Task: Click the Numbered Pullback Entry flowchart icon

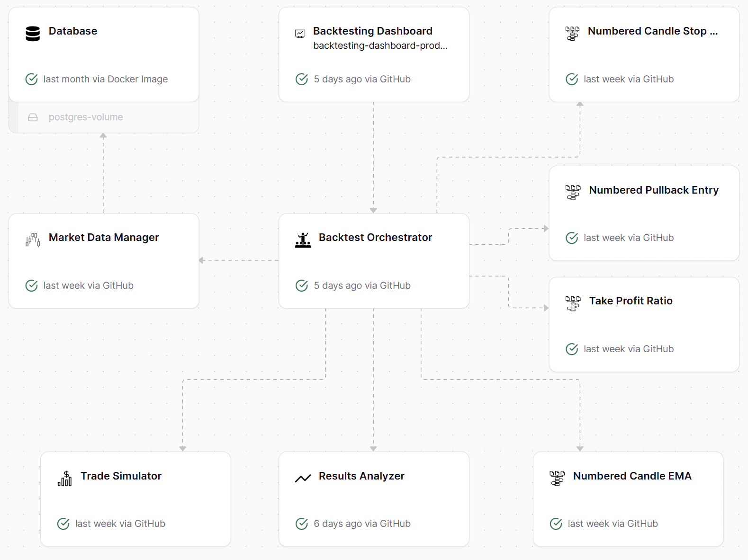Action: (x=573, y=193)
